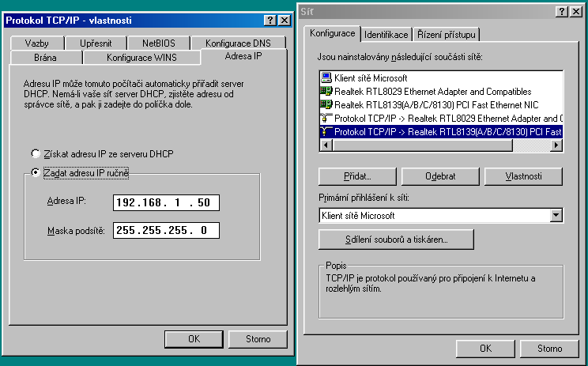
Task: Select Protokol TCP/IP -> Realtek RTL8139 row
Action: (x=441, y=132)
